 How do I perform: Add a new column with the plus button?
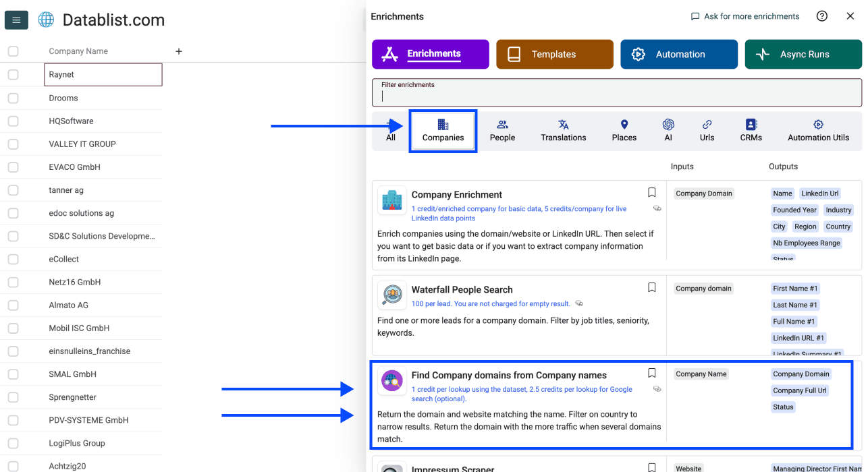(x=178, y=51)
